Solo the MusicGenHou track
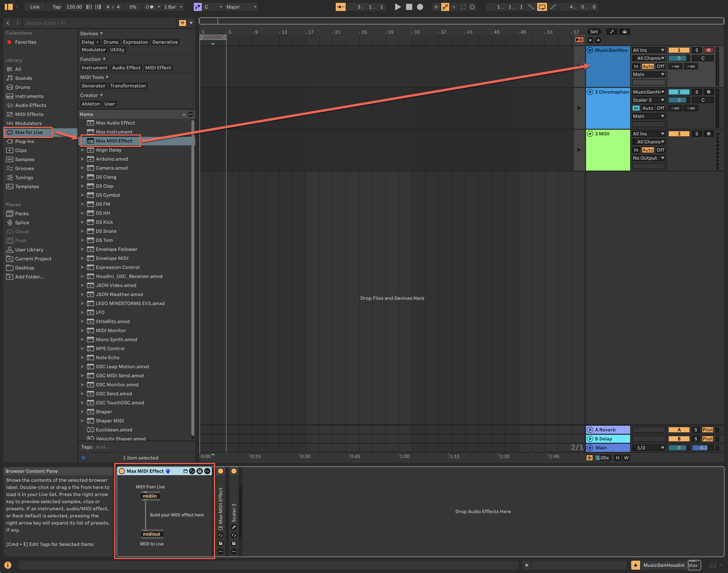This screenshot has width=728, height=573. pyautogui.click(x=696, y=50)
